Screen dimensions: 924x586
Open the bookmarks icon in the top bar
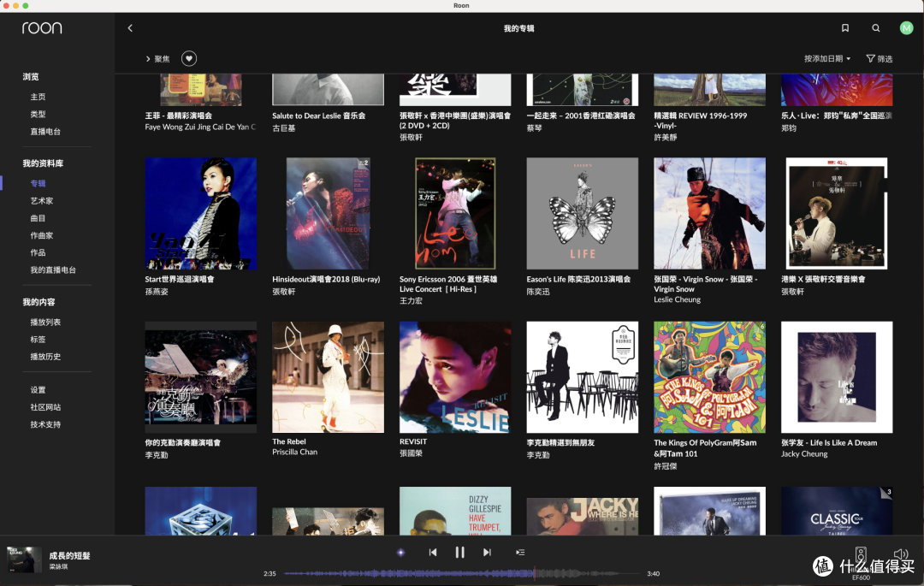point(845,27)
